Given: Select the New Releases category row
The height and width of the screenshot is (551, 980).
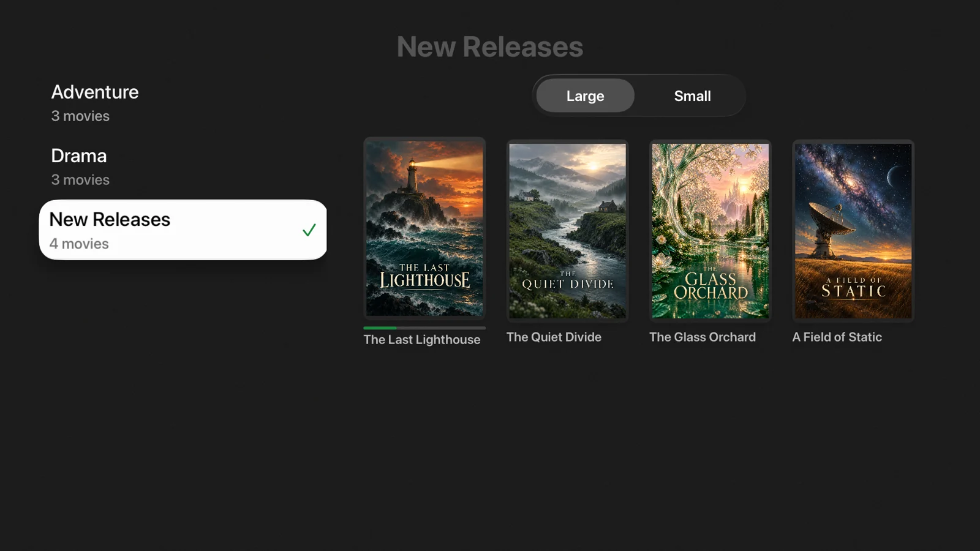Looking at the screenshot, I should (x=183, y=230).
